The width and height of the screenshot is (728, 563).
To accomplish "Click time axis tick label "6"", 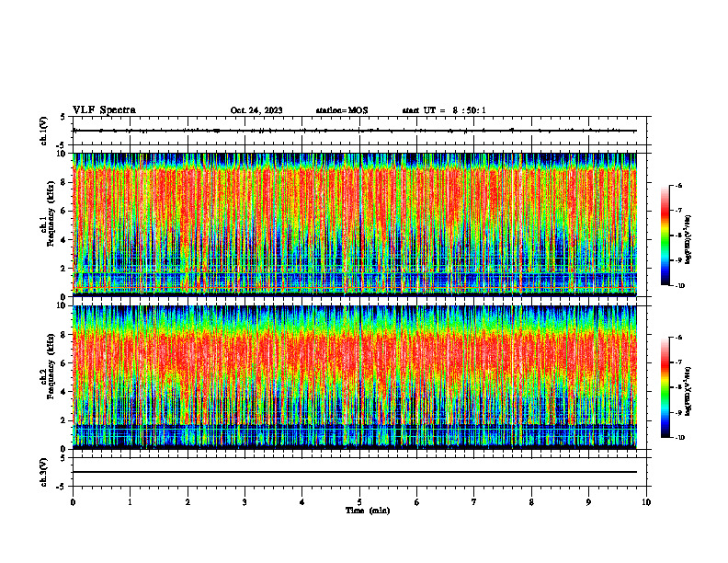I will [x=417, y=502].
